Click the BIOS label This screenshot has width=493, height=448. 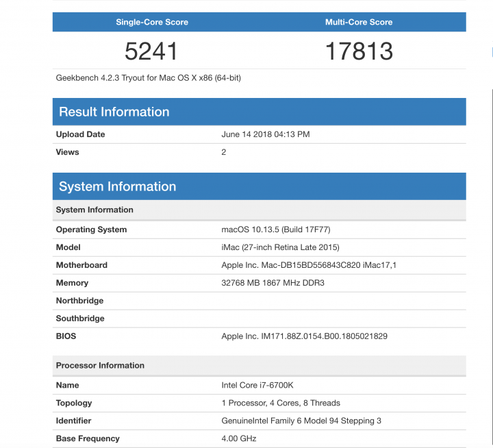66,336
